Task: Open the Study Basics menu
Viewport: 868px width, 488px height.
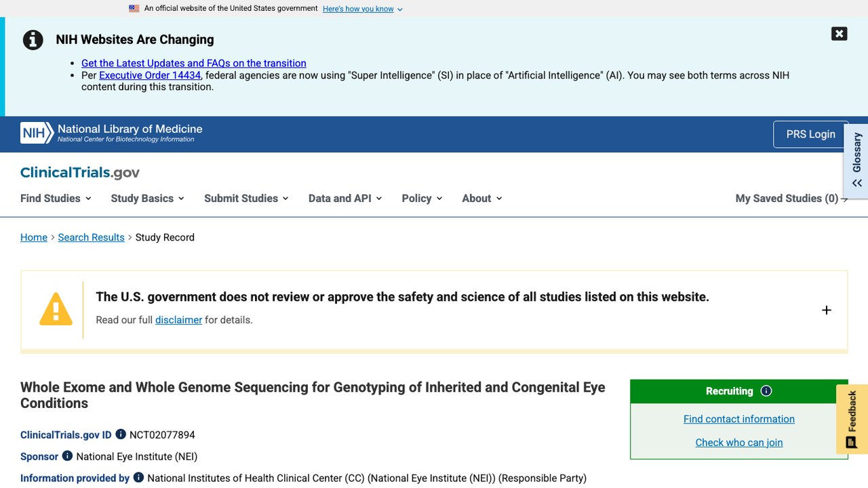Action: click(147, 198)
